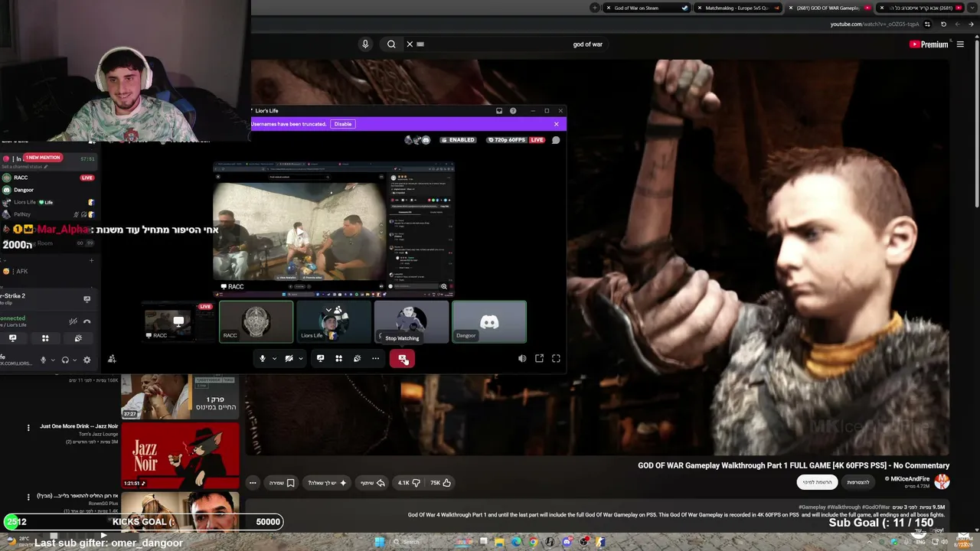Switch to GOD OF WAR Gameplay tab

[x=829, y=8]
